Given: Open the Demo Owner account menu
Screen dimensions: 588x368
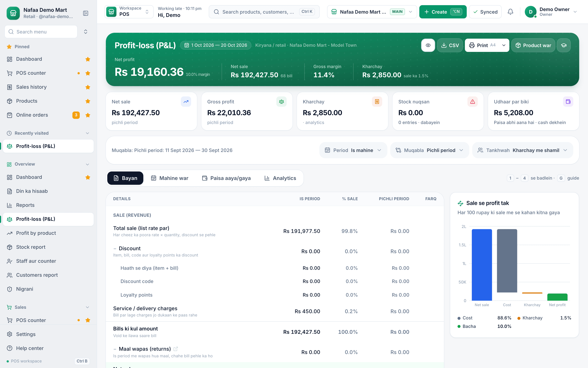Looking at the screenshot, I should [x=551, y=12].
